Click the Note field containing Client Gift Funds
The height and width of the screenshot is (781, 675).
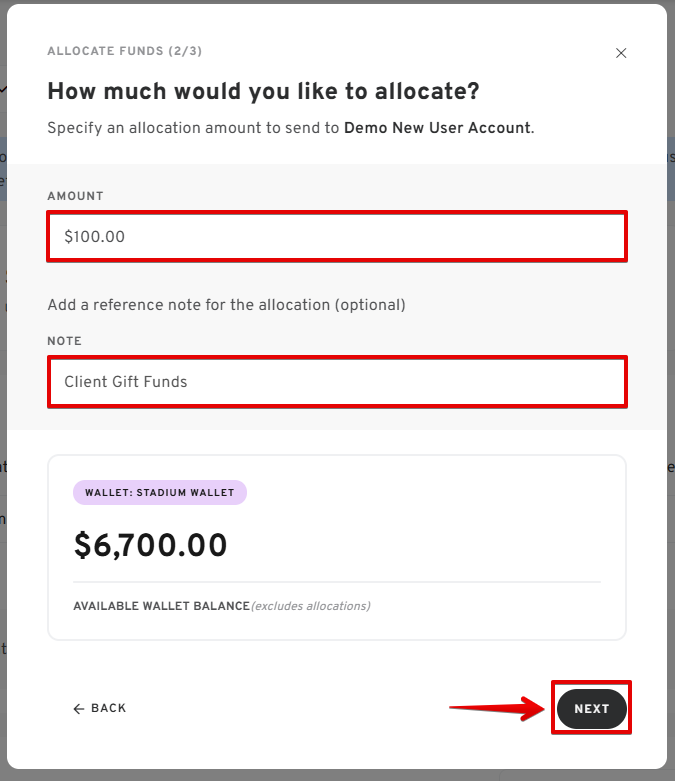(x=337, y=382)
